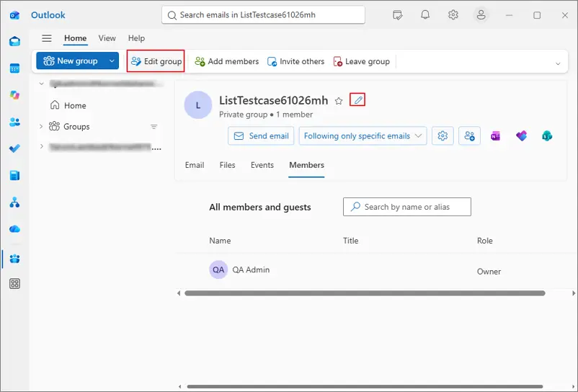Screen dimensions: 578x392
Task: Open the Help ribbon tab
Action: (x=136, y=38)
